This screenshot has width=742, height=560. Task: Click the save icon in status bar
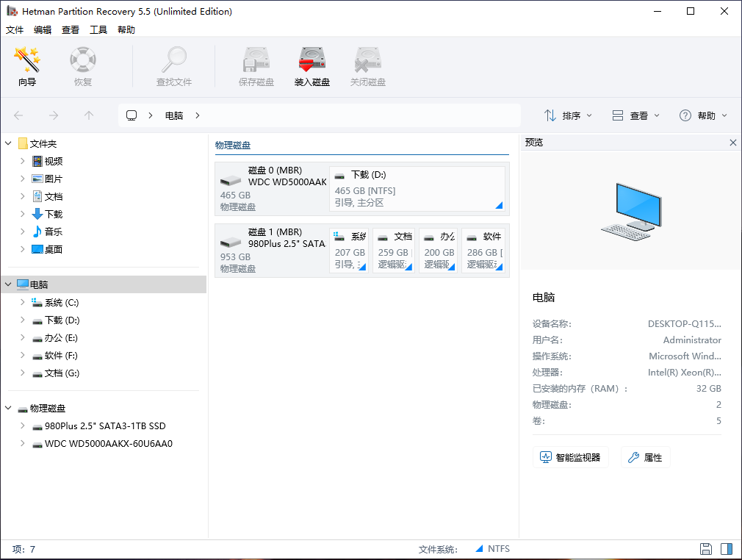click(x=706, y=549)
